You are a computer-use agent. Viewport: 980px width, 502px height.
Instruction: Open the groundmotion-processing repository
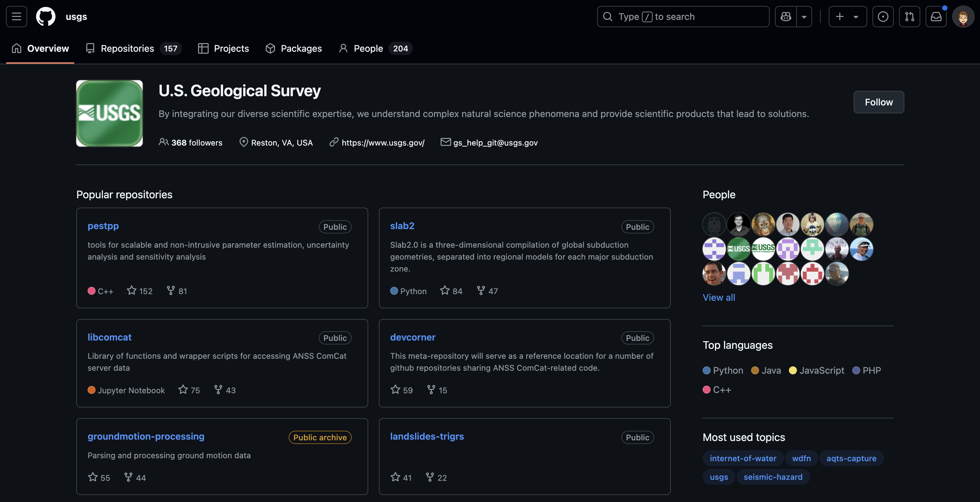point(146,436)
